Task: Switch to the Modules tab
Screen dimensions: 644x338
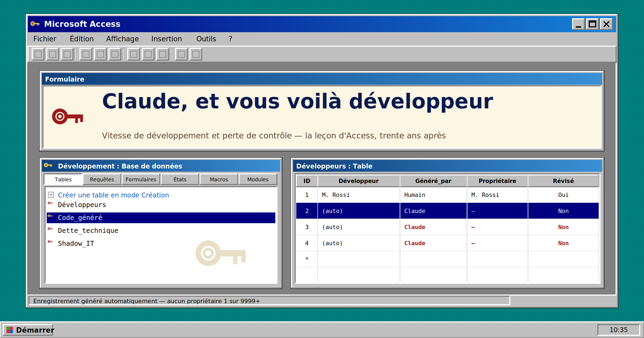Action: pyautogui.click(x=258, y=179)
